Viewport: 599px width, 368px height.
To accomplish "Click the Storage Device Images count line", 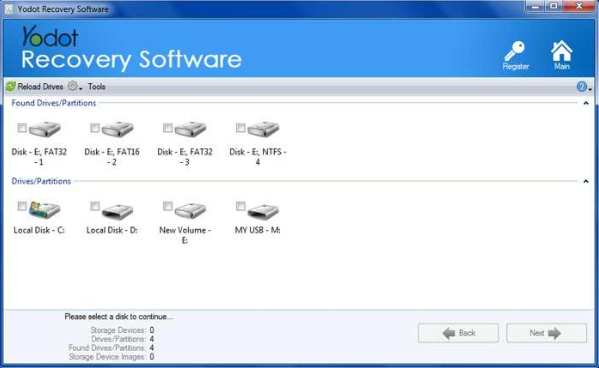I will (x=111, y=357).
